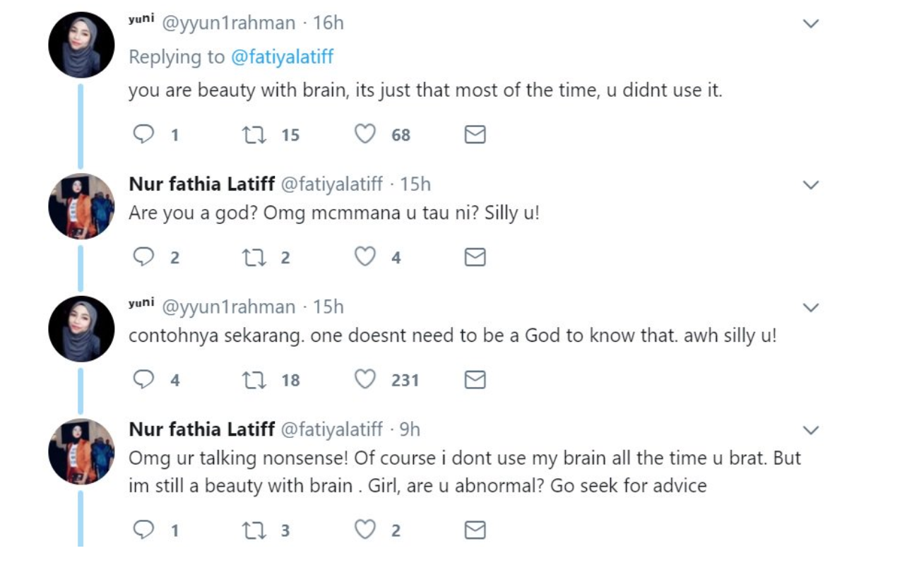Viewport: 924px width, 565px height.
Task: Like the tweet with 4 likes
Action: click(365, 257)
